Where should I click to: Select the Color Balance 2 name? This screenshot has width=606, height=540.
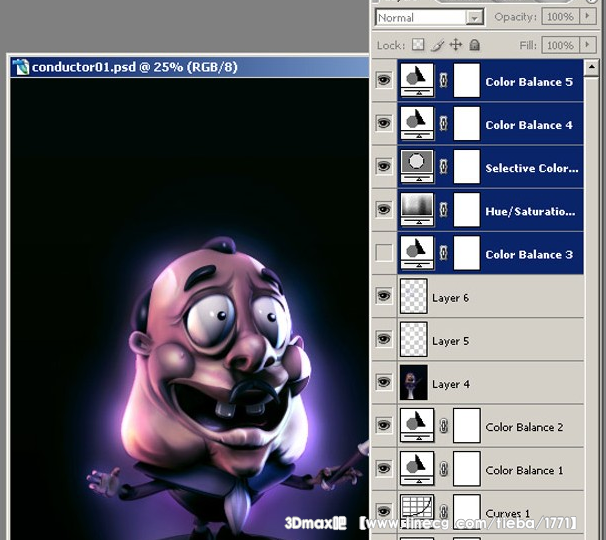pos(524,427)
